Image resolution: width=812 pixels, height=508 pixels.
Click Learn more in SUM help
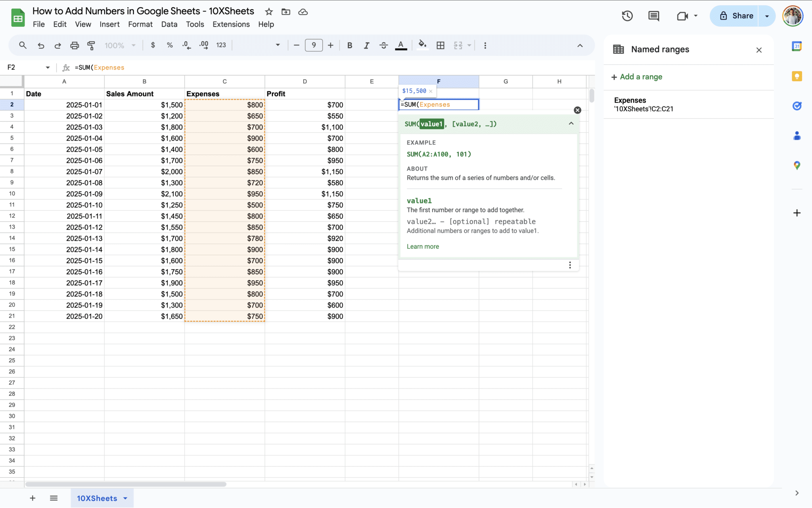(x=423, y=246)
